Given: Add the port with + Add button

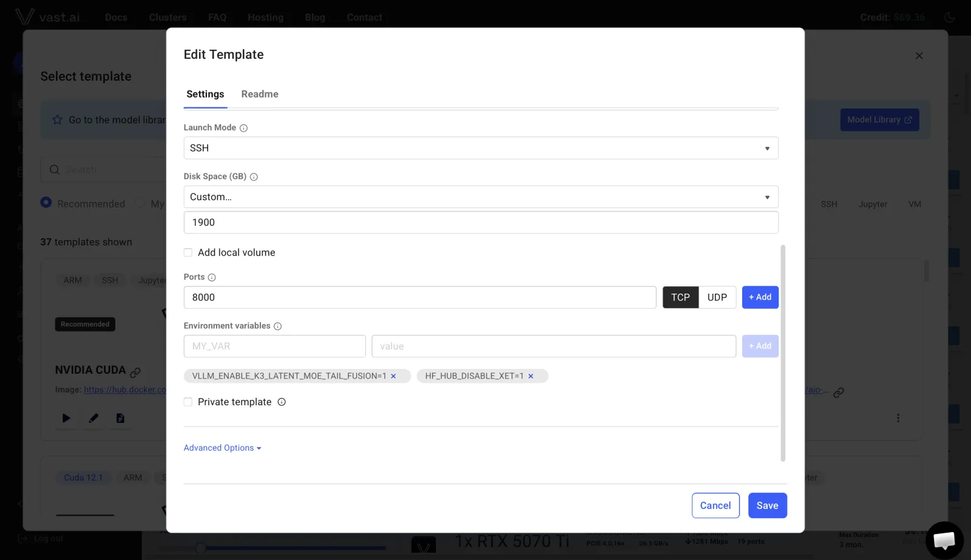Looking at the screenshot, I should click(x=760, y=297).
